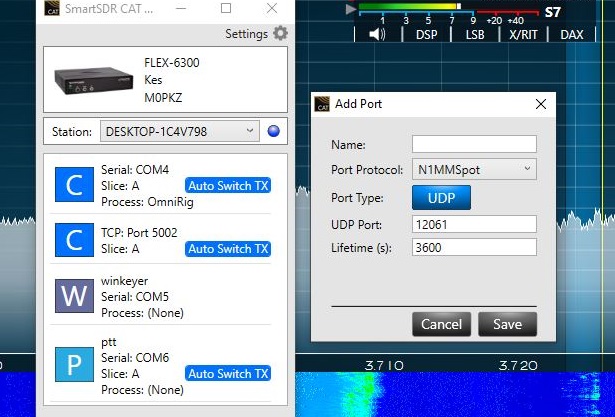The image size is (615, 417).
Task: Open the Station dropdown DESKTOP-1C4V798
Action: tap(180, 131)
